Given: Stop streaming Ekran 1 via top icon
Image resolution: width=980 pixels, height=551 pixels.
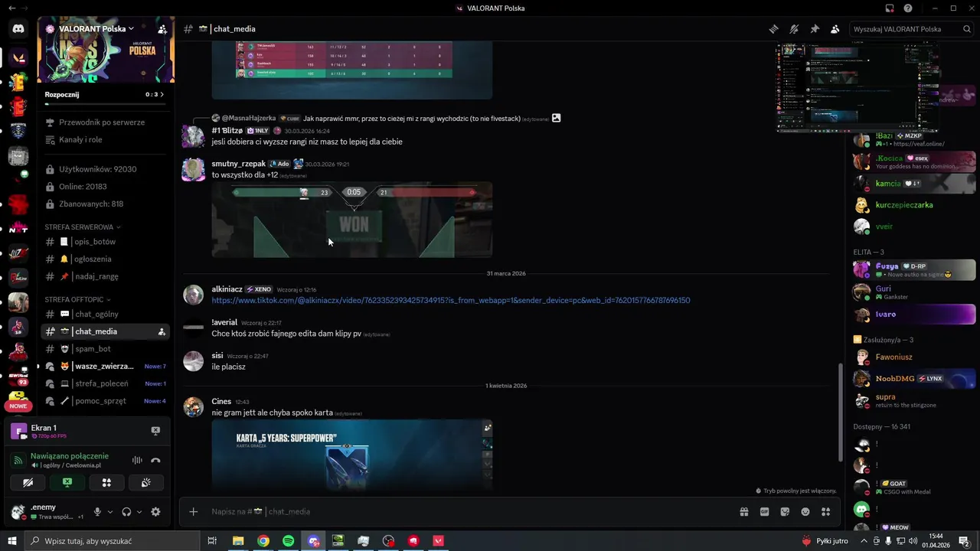Looking at the screenshot, I should coord(155,431).
